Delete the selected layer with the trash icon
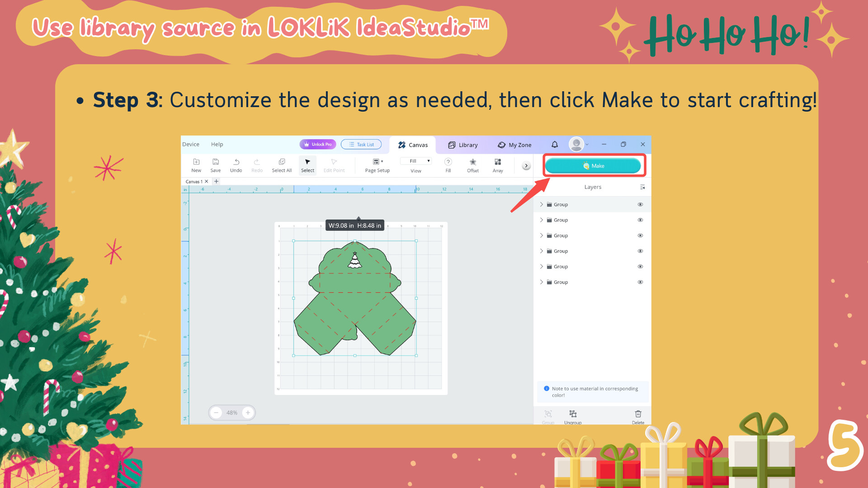 [638, 414]
